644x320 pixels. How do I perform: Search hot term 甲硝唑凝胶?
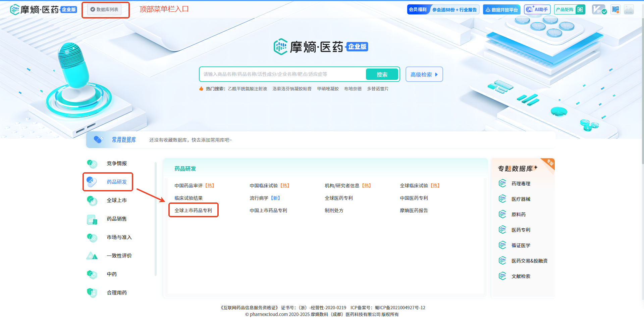coord(328,89)
